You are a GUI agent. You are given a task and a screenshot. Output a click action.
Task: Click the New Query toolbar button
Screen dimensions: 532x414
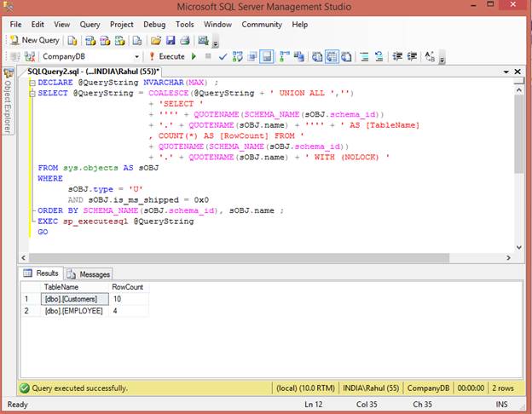[34, 40]
